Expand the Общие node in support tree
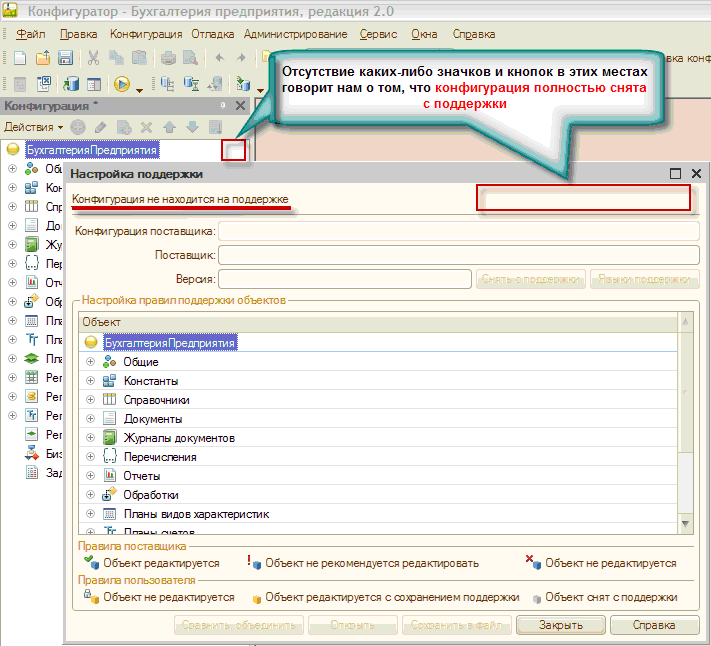This screenshot has width=711, height=646. pos(90,362)
